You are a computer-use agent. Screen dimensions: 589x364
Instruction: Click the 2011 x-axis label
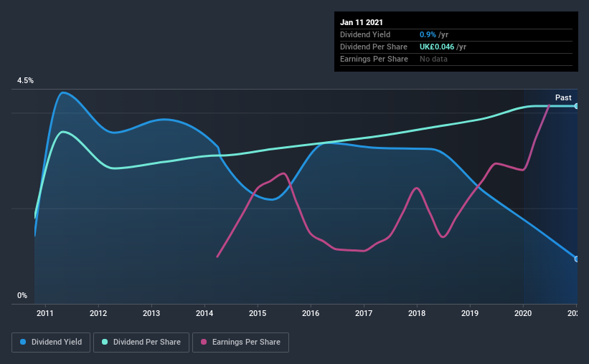click(x=45, y=313)
